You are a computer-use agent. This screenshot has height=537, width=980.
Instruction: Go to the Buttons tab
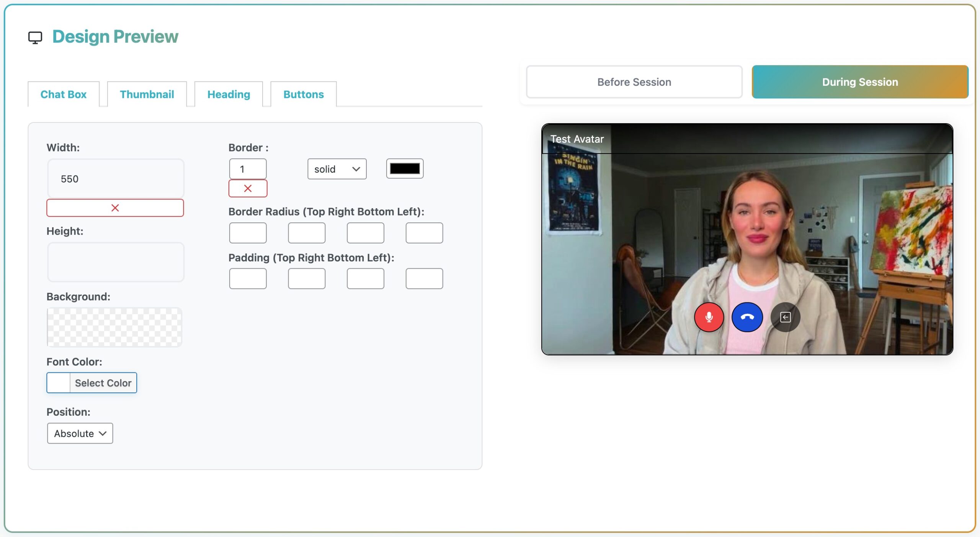click(303, 94)
